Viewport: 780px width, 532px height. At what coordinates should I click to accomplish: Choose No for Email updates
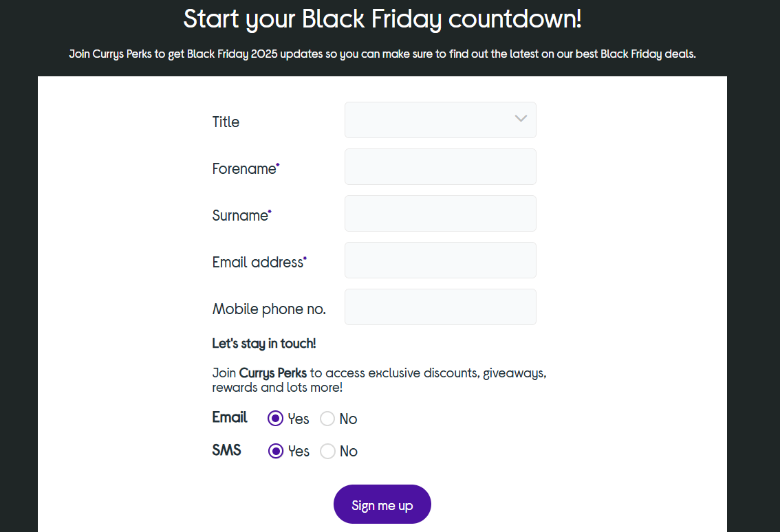327,419
